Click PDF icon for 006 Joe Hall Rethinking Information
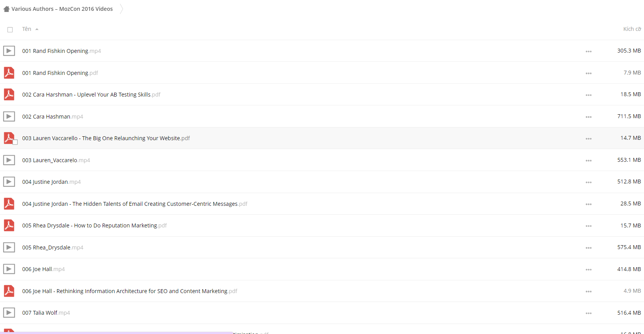This screenshot has height=334, width=644. pyautogui.click(x=9, y=291)
